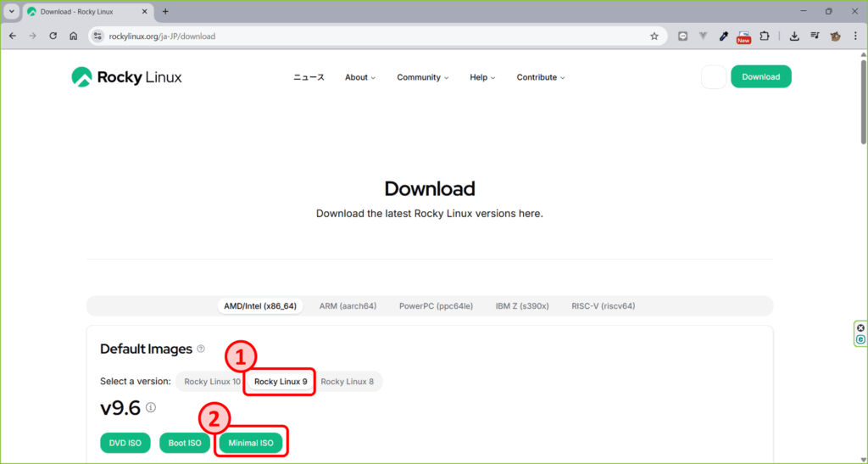
Task: Expand the Contribute menu
Action: click(541, 77)
